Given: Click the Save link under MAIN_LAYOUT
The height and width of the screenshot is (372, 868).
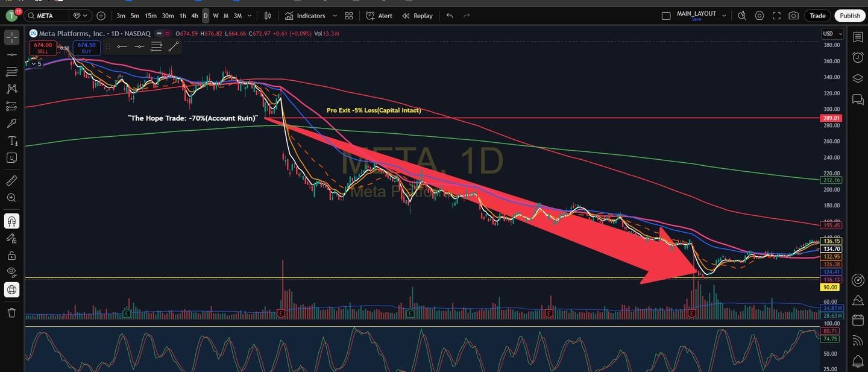Looking at the screenshot, I should pyautogui.click(x=696, y=19).
